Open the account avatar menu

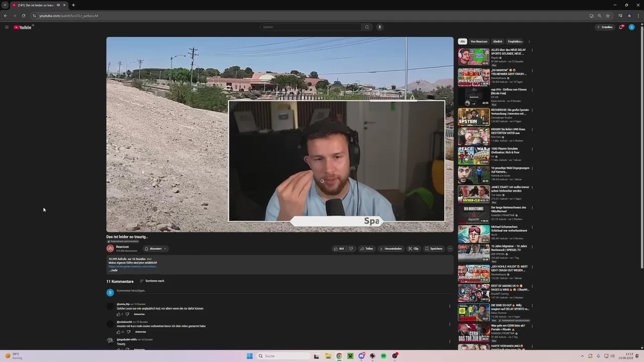(631, 27)
